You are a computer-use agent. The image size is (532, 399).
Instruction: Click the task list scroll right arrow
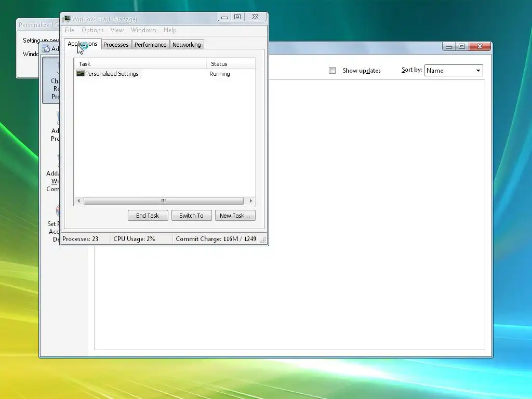coord(251,201)
